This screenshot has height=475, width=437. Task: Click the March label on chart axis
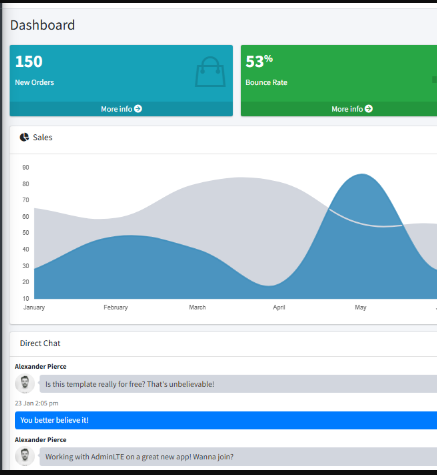pyautogui.click(x=197, y=307)
